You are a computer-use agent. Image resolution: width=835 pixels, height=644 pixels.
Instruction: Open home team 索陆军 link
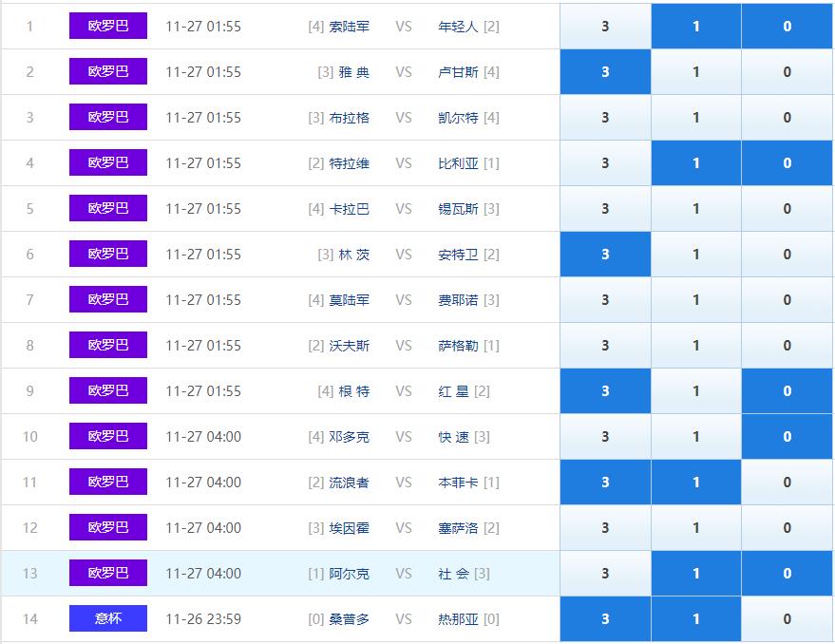(x=349, y=27)
